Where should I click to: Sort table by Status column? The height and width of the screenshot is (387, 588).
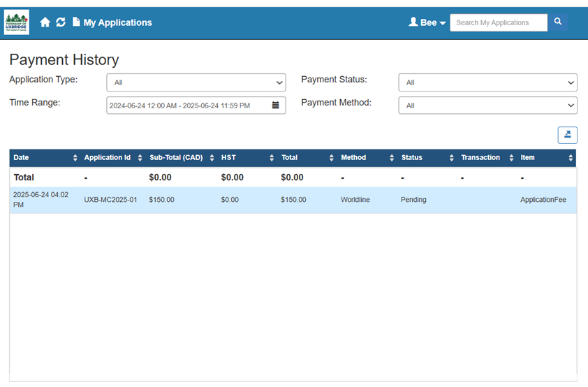(427, 158)
